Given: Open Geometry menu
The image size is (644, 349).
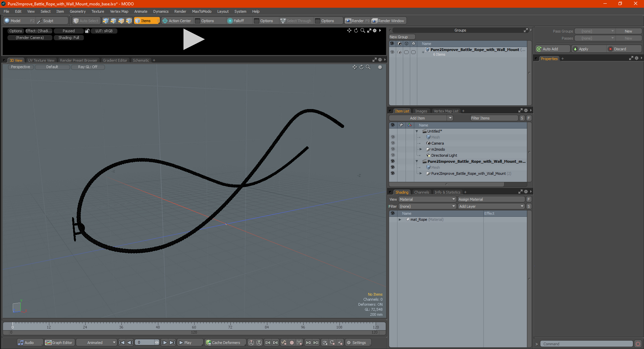Looking at the screenshot, I should point(77,11).
